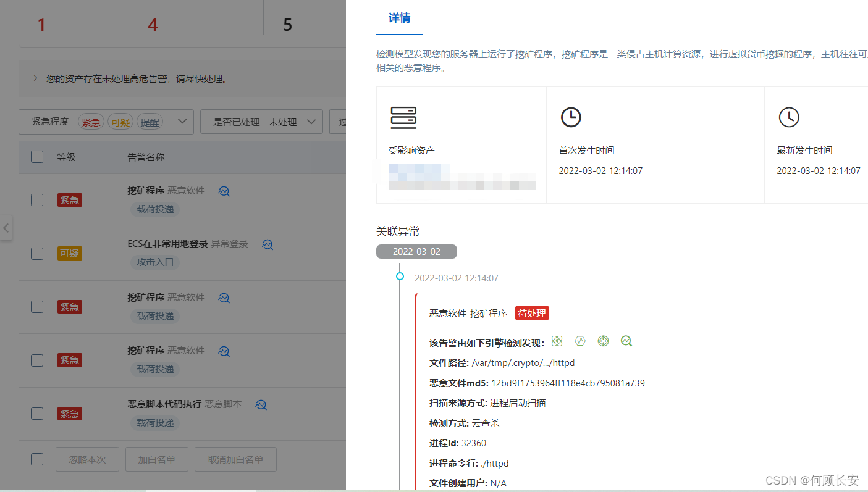868x492 pixels.
Task: Click the 忽略本次 button
Action: click(87, 459)
